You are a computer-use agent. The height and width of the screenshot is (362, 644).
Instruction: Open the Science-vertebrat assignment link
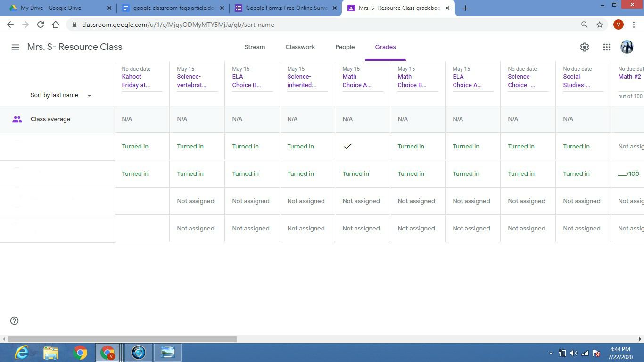pos(191,81)
